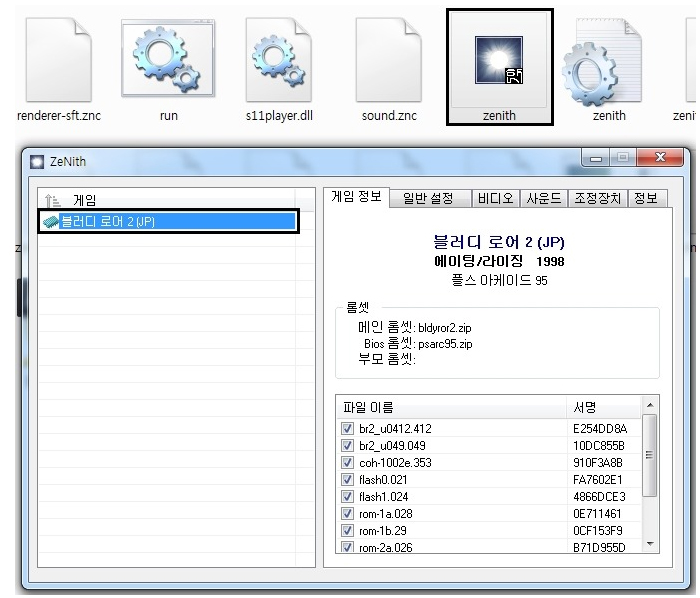Open the 정보 tab
This screenshot has width=700, height=598.
coord(646,198)
